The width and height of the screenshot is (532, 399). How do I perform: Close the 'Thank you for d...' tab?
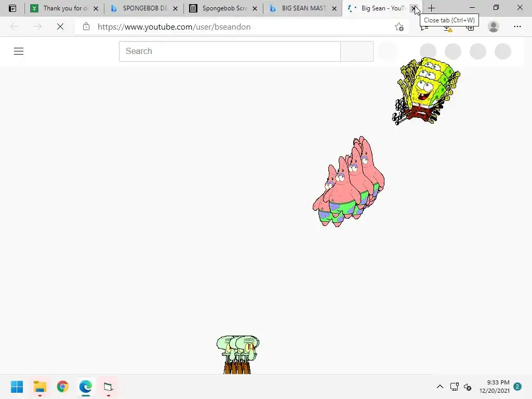96,8
